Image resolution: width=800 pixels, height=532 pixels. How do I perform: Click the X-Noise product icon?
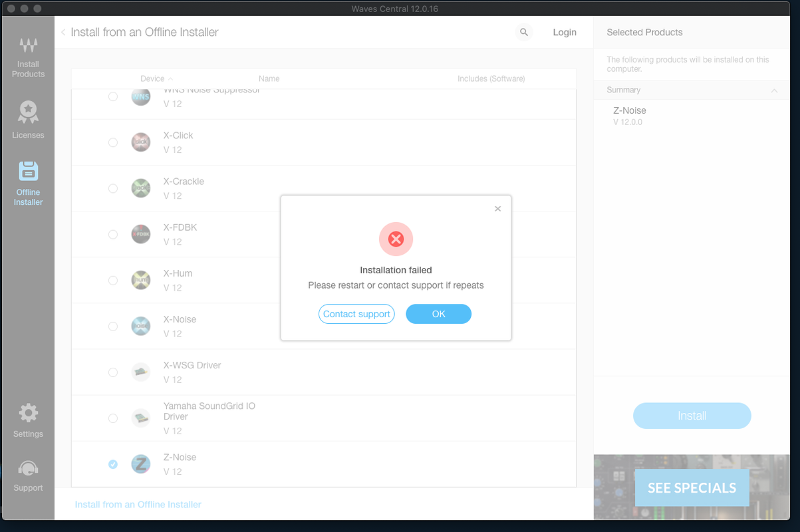(140, 326)
